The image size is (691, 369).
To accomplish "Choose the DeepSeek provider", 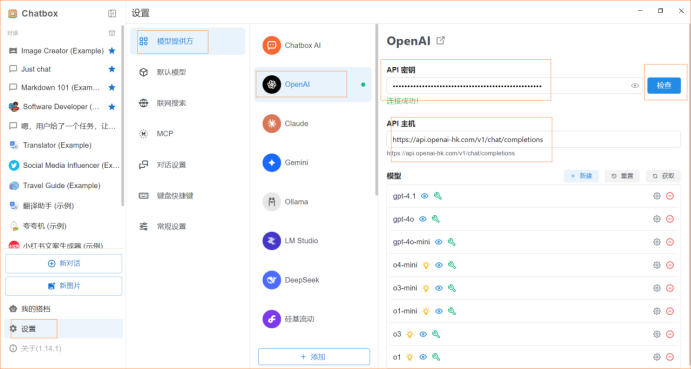I will point(312,280).
